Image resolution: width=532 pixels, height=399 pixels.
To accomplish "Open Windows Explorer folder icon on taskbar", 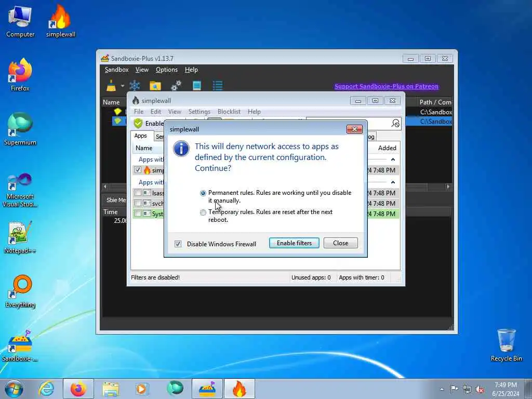I will point(111,389).
